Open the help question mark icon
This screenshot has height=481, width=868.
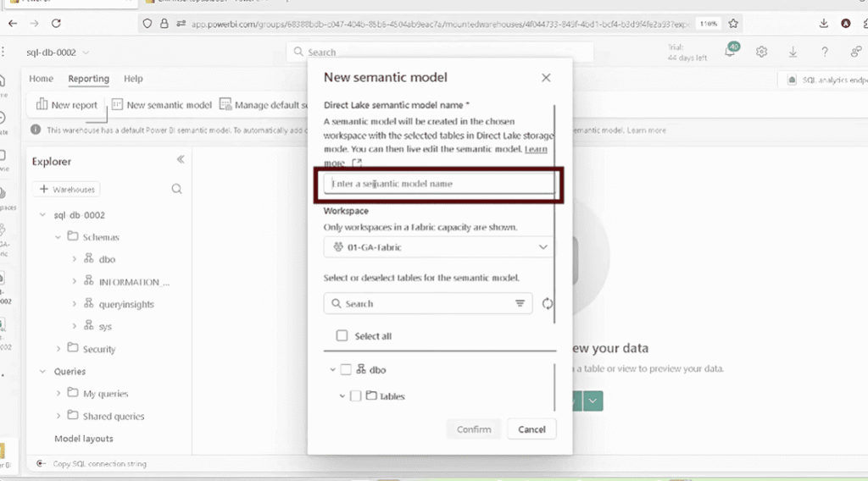coord(824,52)
